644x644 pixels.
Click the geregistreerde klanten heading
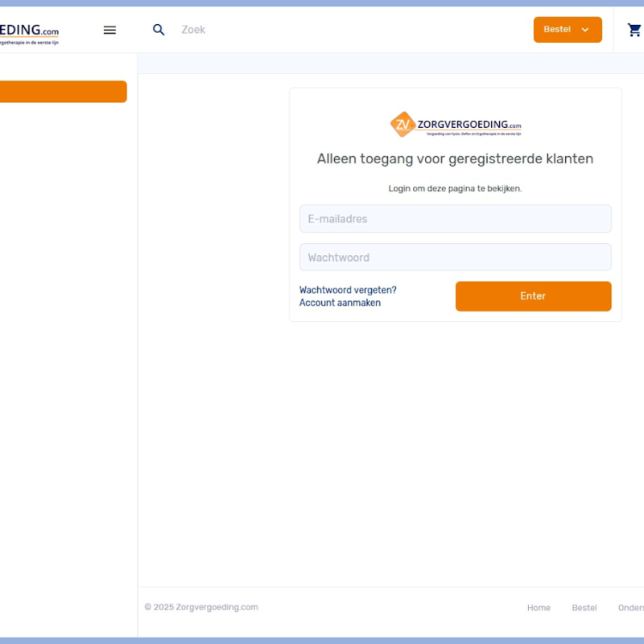coord(455,159)
